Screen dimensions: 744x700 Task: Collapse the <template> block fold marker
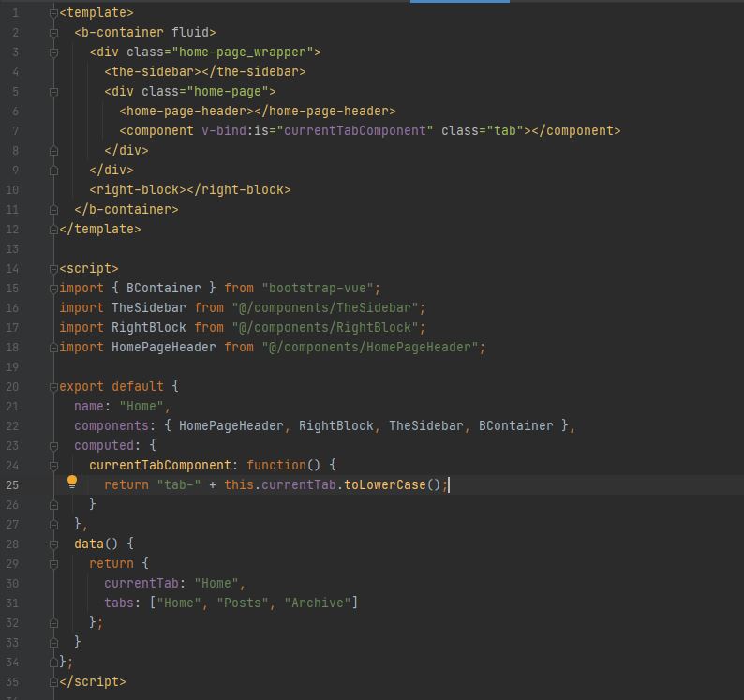(x=53, y=13)
